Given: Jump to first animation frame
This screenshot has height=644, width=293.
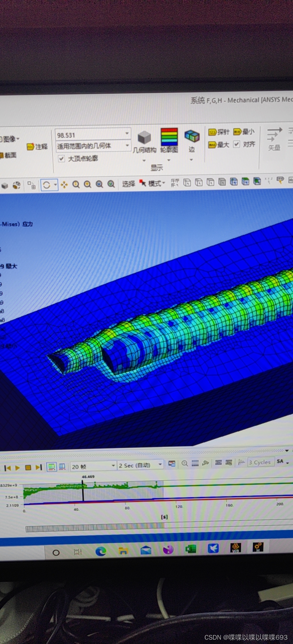Looking at the screenshot, I should (8, 468).
